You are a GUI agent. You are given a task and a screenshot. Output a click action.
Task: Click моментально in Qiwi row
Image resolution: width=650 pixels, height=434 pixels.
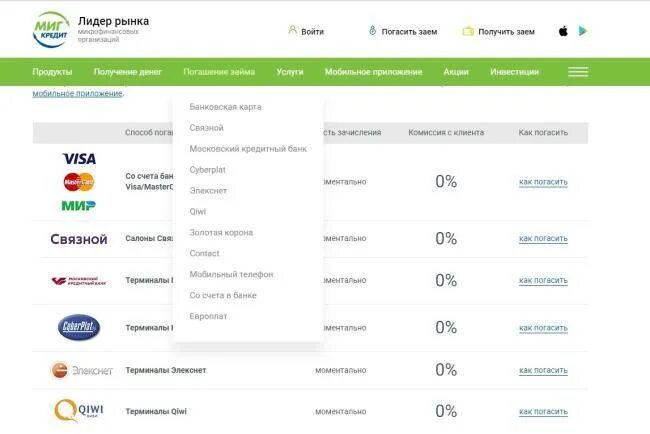point(341,412)
